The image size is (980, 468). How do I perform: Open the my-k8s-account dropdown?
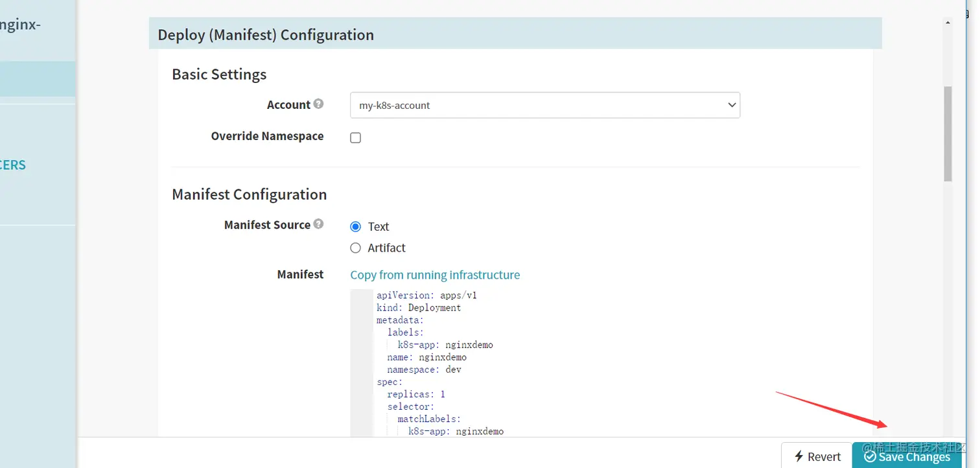click(x=544, y=105)
